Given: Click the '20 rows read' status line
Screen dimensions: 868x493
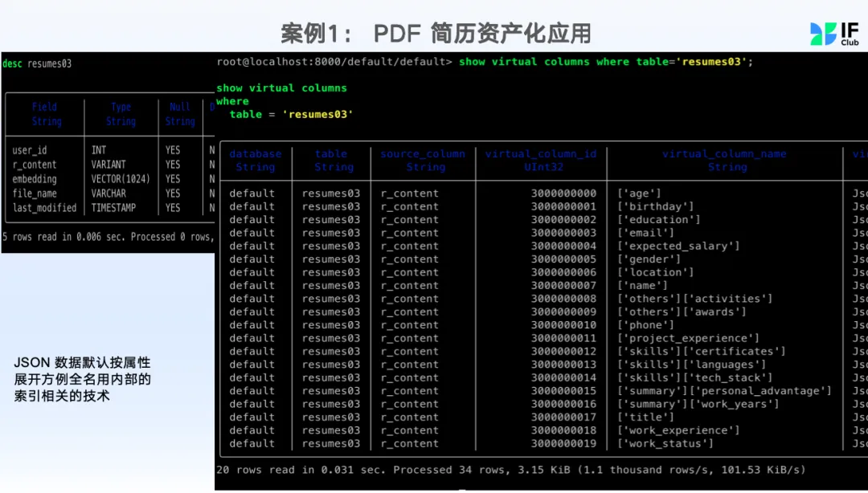Looking at the screenshot, I should pyautogui.click(x=510, y=470).
